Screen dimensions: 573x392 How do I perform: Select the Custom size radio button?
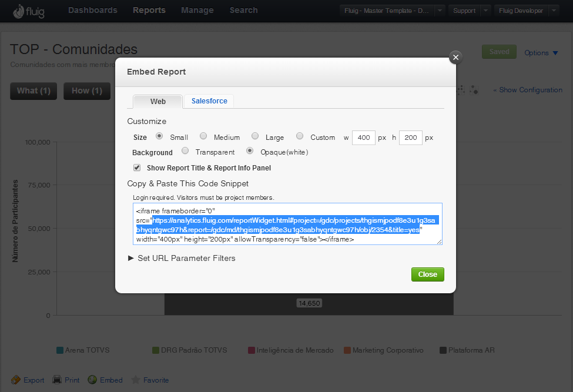[300, 136]
